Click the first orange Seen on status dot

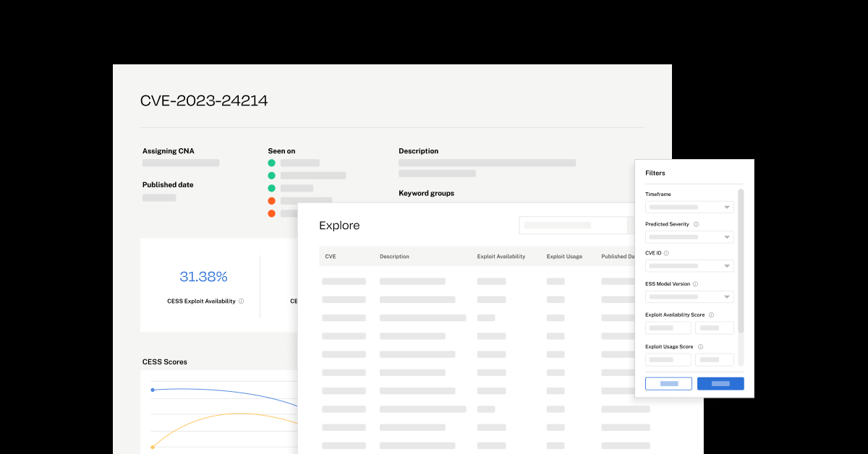(272, 201)
